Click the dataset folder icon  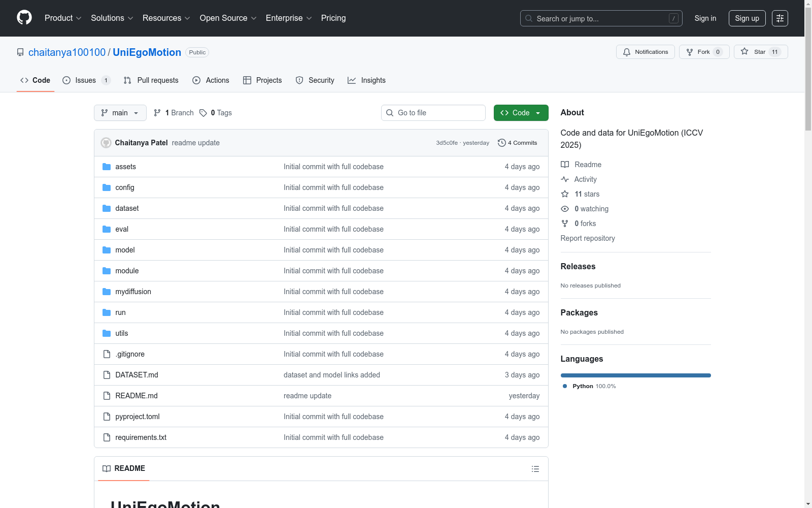click(107, 208)
